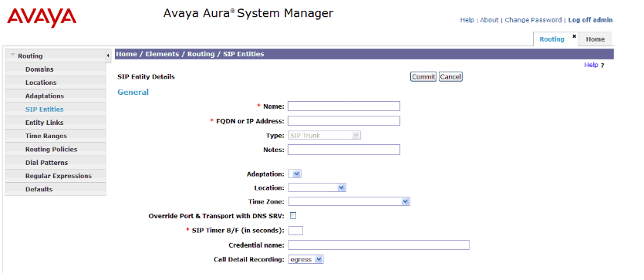The image size is (644, 280).
Task: Open the Call Detail Recording dropdown
Action: click(306, 259)
